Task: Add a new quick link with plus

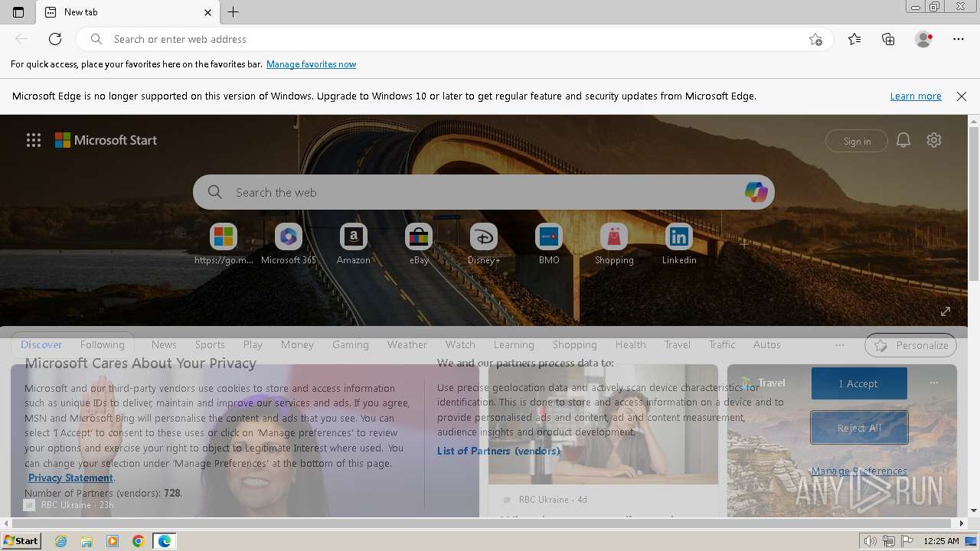Action: 744,244
